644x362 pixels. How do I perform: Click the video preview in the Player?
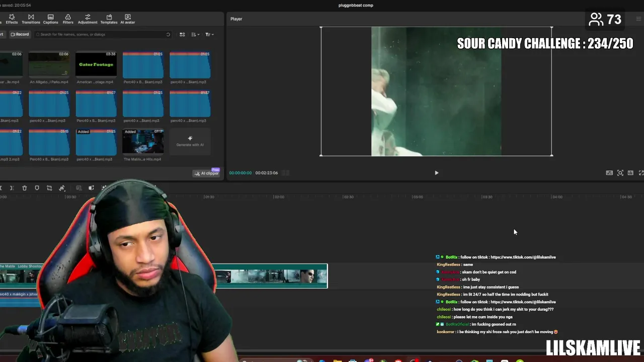436,92
